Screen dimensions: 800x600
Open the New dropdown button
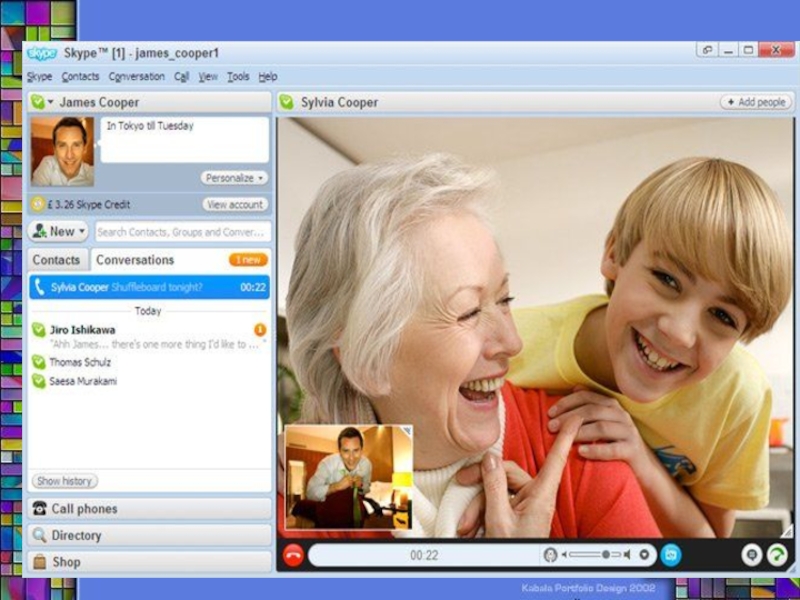[58, 231]
